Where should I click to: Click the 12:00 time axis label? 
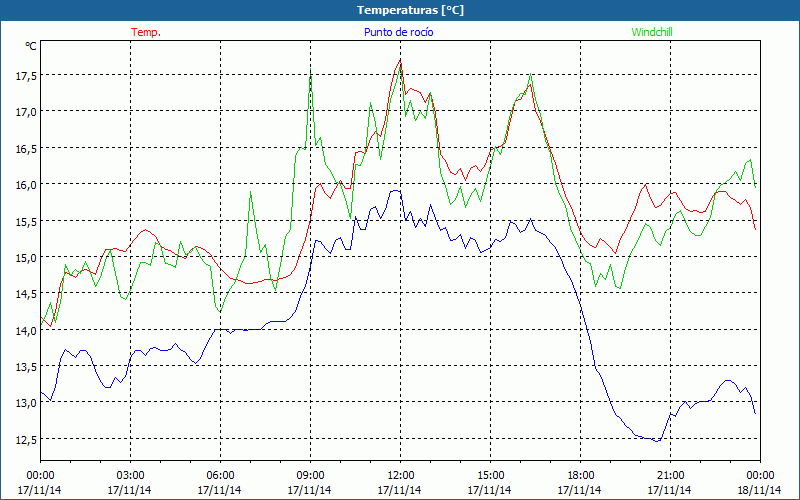(x=401, y=476)
